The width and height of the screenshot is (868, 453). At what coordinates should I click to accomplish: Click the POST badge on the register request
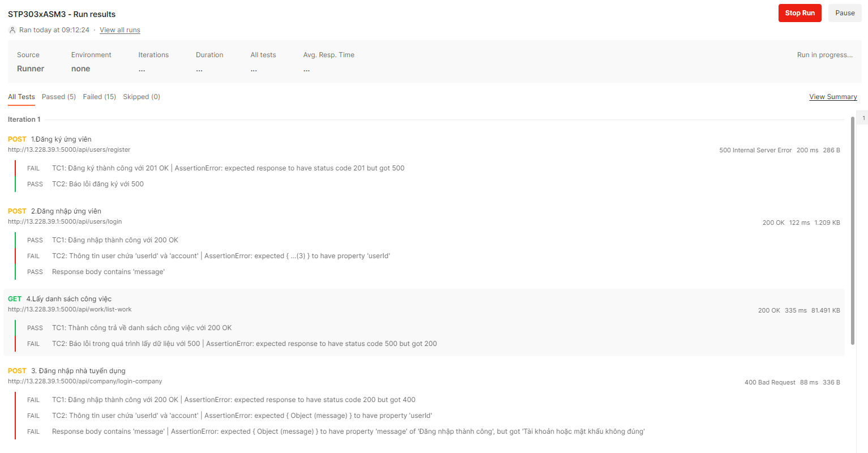(17, 139)
